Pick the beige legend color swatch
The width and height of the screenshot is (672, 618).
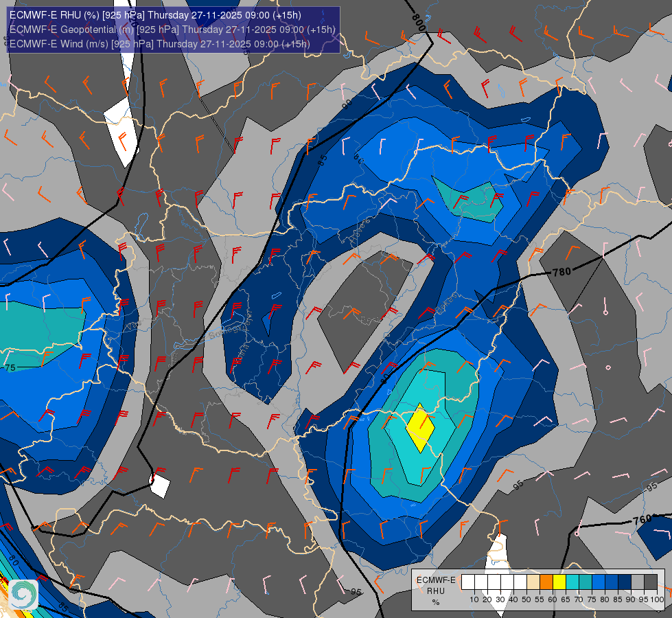(533, 582)
